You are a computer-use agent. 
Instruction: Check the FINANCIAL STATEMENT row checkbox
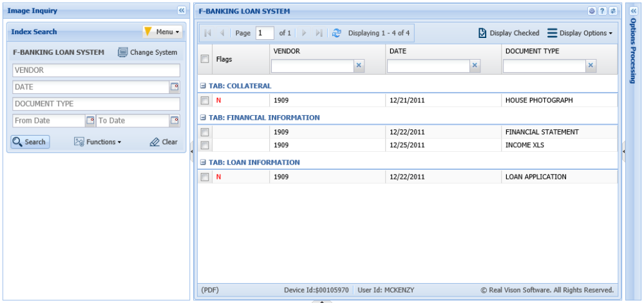(205, 132)
